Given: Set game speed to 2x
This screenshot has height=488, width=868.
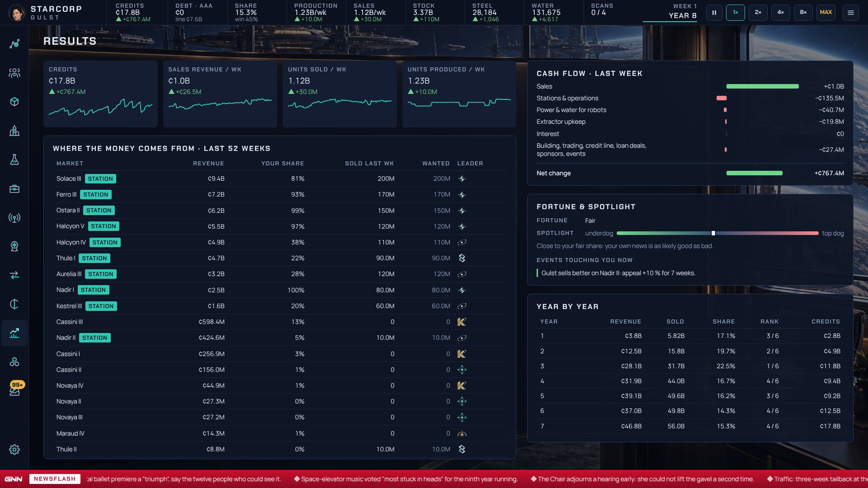Looking at the screenshot, I should click(758, 13).
